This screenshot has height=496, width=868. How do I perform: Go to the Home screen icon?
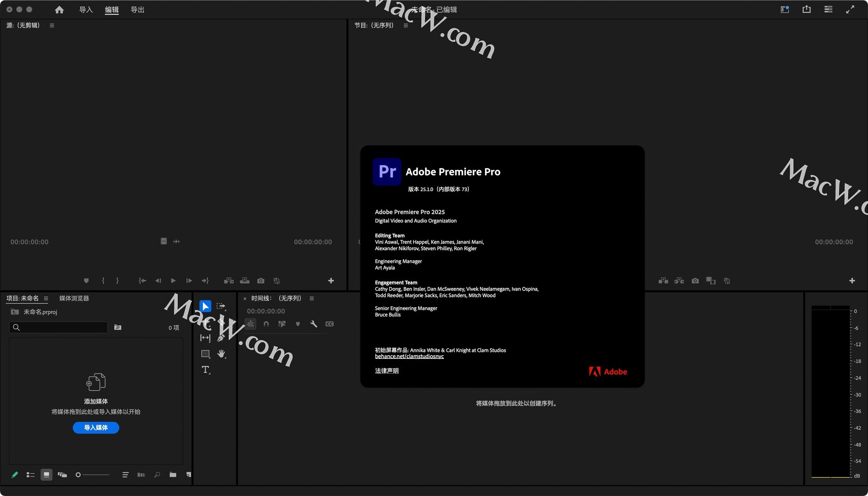coord(59,9)
